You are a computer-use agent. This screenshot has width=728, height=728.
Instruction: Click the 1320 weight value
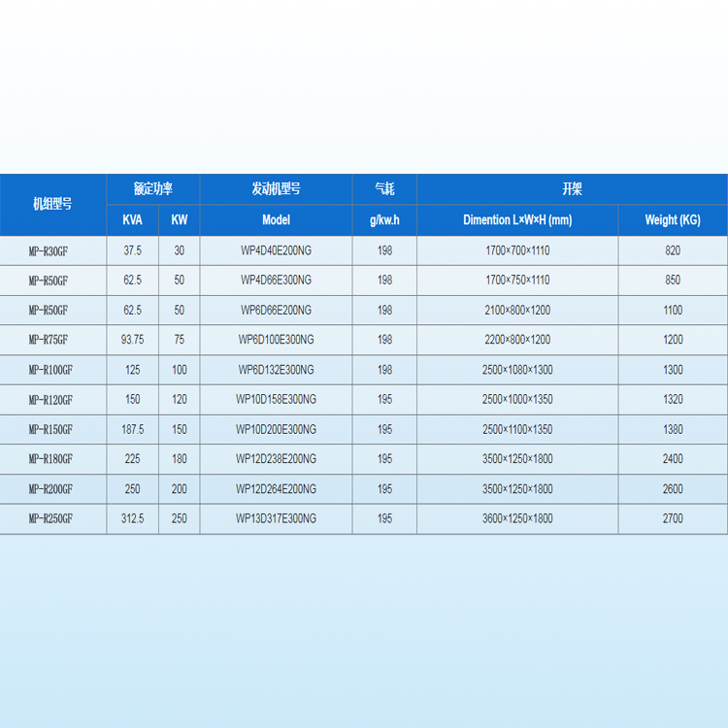point(673,399)
